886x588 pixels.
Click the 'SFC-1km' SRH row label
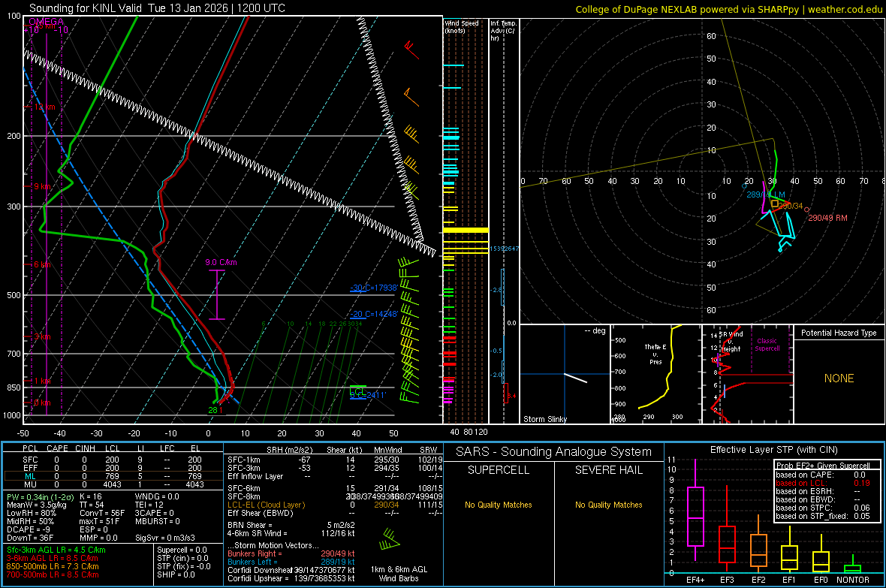[x=243, y=460]
